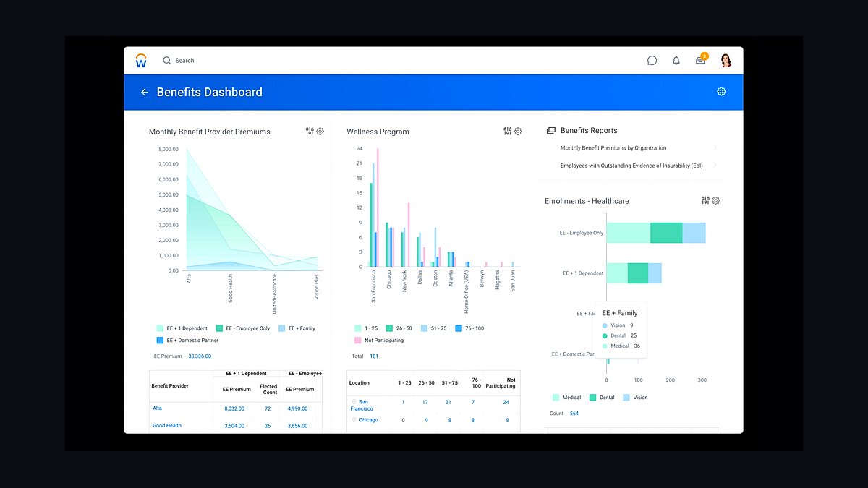Click Good Health value 3,604.00
The width and height of the screenshot is (868, 488).
[x=234, y=426]
